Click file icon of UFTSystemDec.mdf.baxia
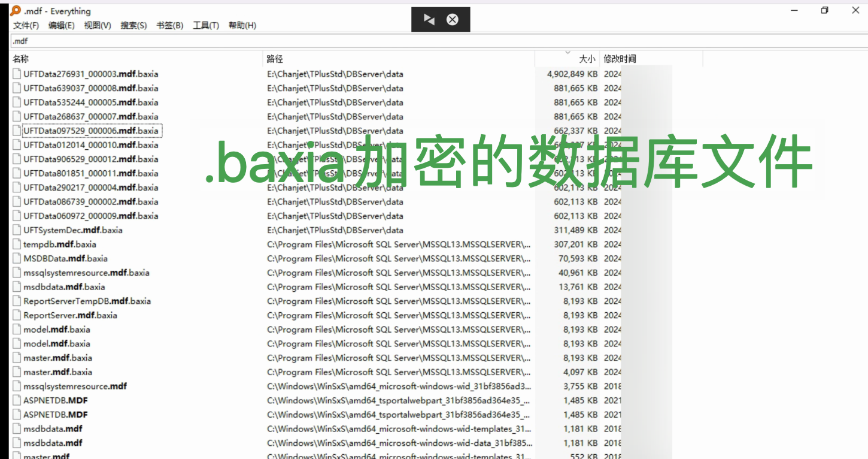 tap(17, 230)
